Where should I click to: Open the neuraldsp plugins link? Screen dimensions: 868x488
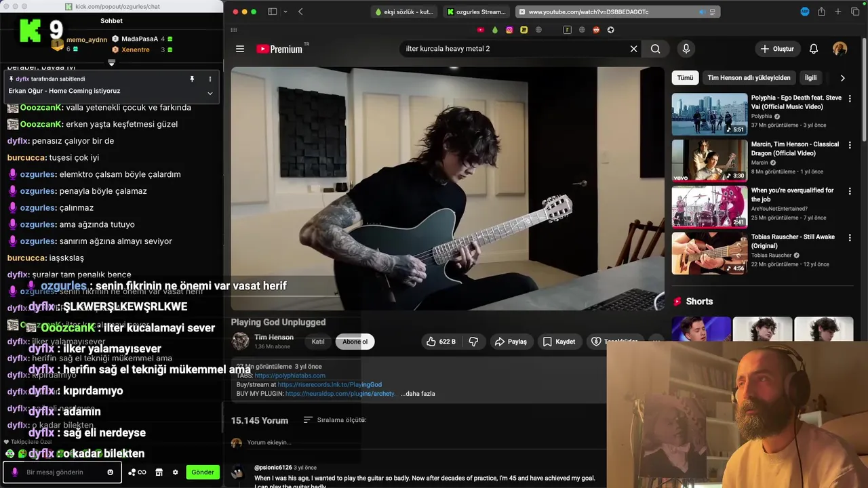click(340, 394)
